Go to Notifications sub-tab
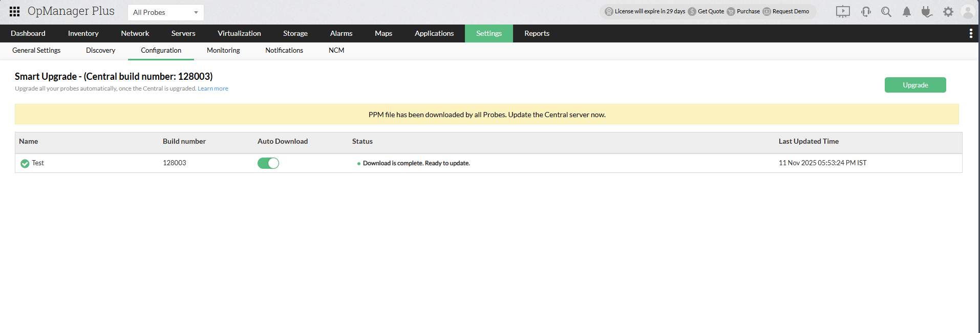980x333 pixels. pos(284,50)
